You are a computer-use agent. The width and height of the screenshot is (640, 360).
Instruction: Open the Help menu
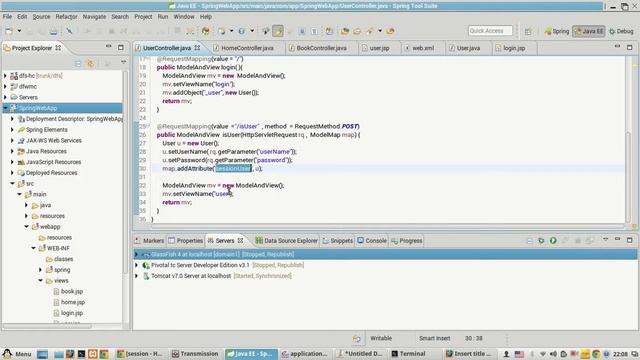206,17
